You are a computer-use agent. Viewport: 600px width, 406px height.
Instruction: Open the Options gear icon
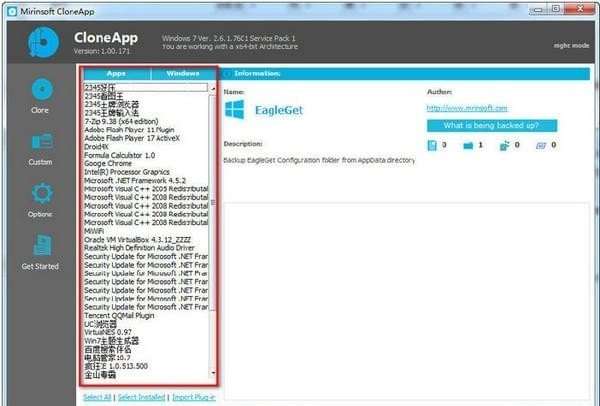(42, 193)
